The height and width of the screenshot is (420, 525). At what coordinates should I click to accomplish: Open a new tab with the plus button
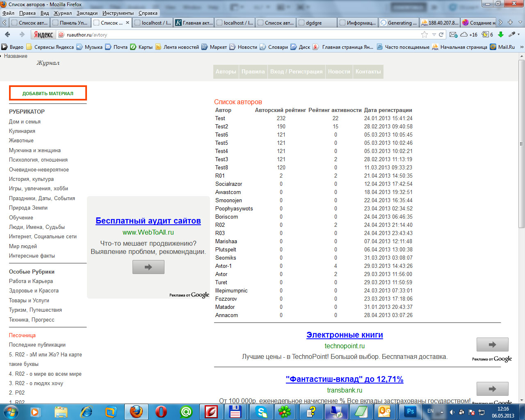click(x=510, y=23)
